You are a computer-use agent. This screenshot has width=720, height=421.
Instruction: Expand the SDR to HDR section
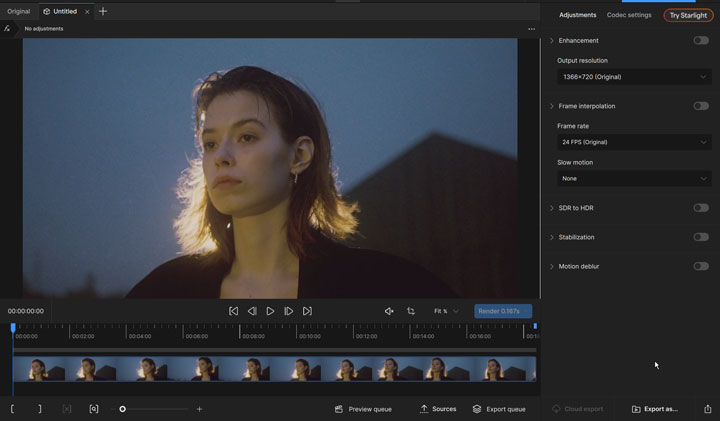[x=551, y=208]
